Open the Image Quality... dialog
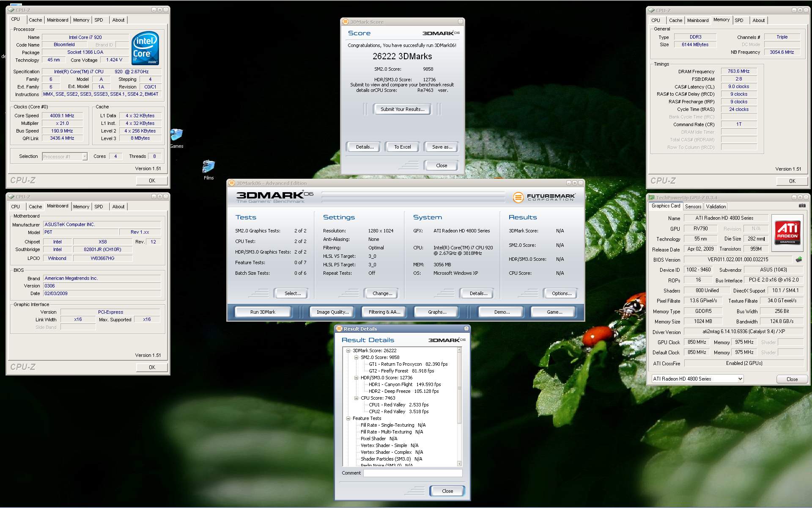 pyautogui.click(x=332, y=312)
